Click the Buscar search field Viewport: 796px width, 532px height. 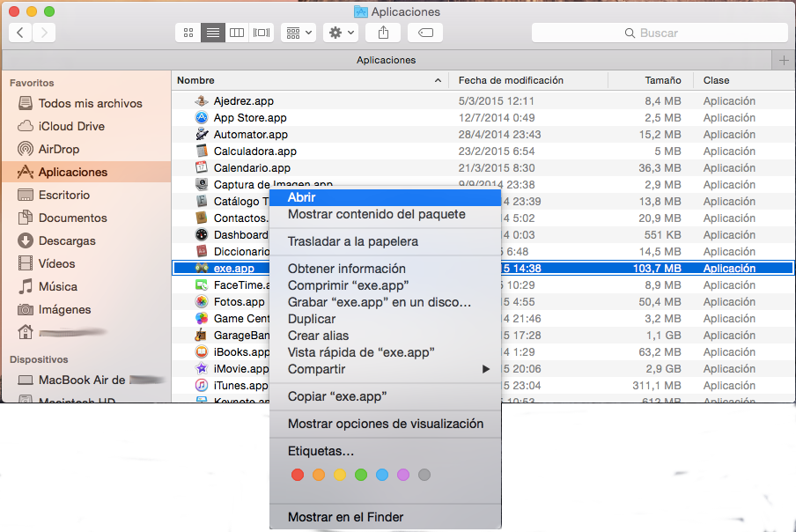[659, 32]
